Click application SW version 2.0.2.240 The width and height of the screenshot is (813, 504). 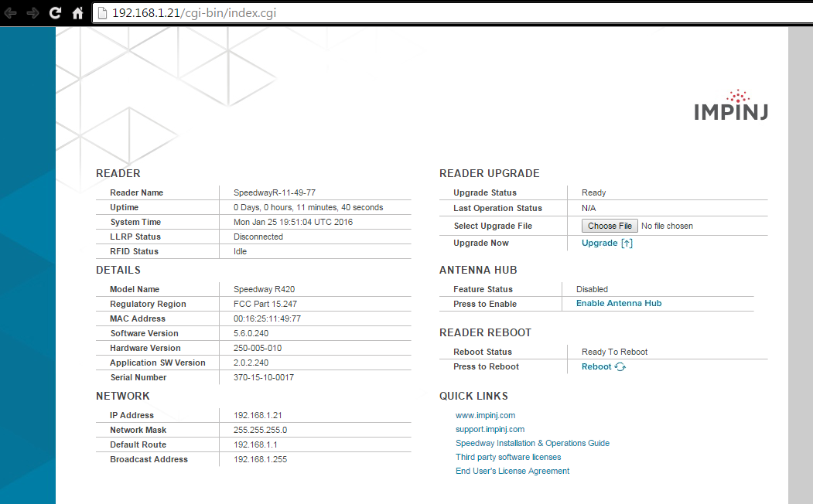coord(251,363)
